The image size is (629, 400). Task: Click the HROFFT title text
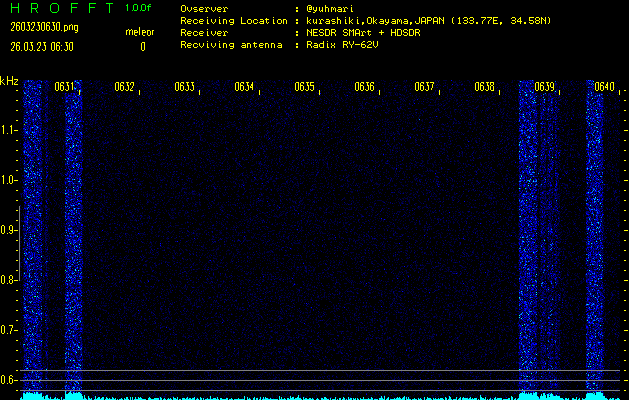[63, 8]
